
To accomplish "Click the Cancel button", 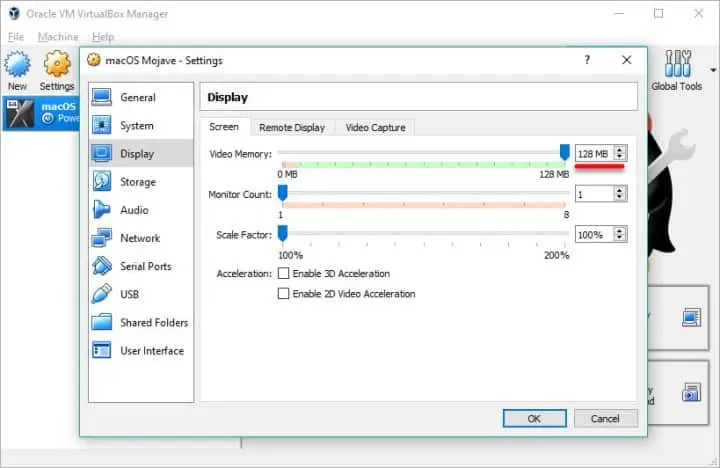I will pyautogui.click(x=605, y=418).
